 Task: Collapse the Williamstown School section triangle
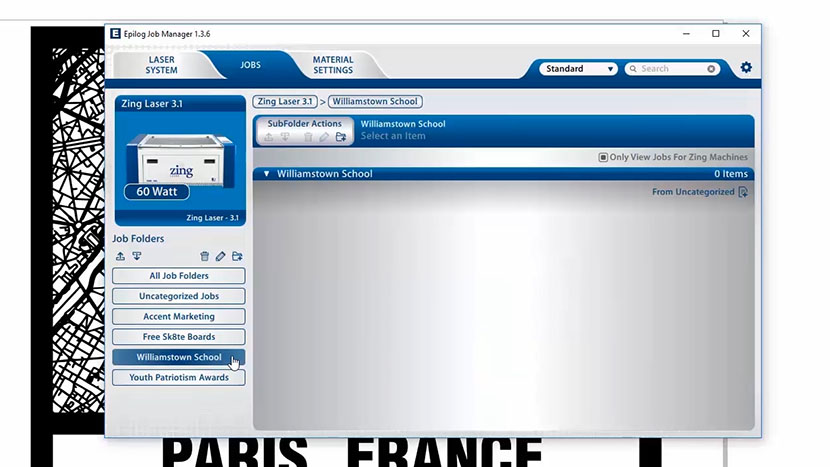click(267, 174)
